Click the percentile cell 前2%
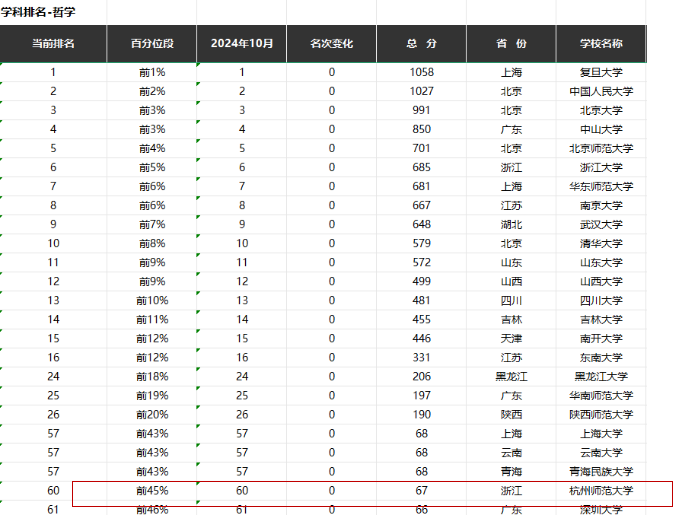 tap(152, 91)
